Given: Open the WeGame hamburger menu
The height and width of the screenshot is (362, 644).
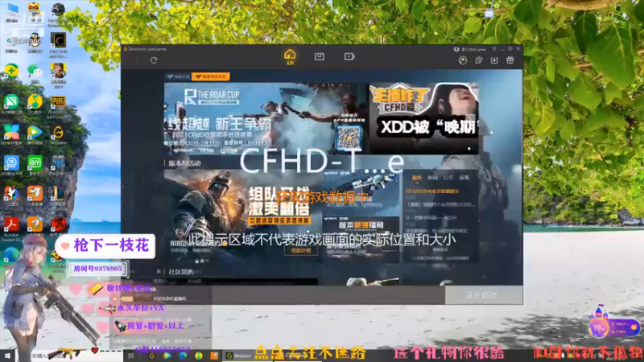Looking at the screenshot, I should point(494,49).
